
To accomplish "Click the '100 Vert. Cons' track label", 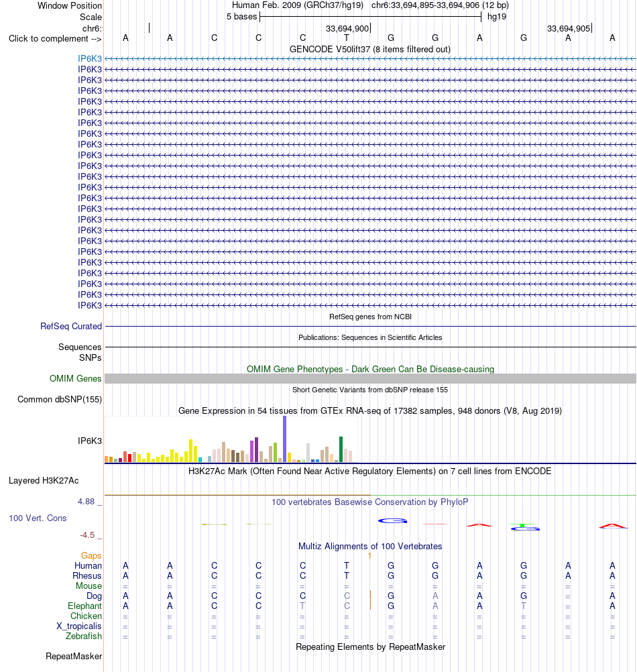I will coord(38,518).
